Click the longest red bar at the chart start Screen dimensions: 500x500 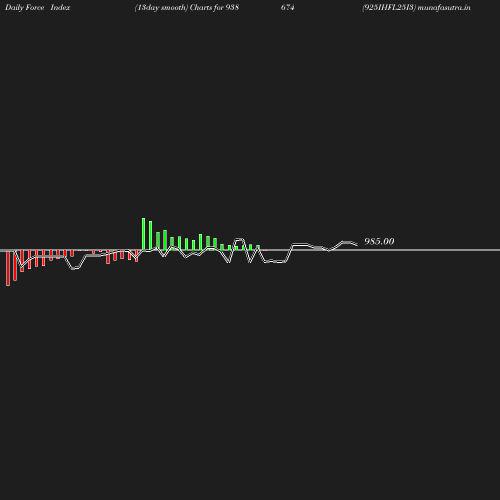8,268
